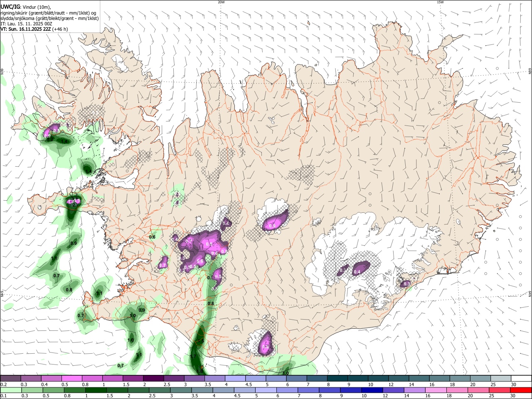Viewport: 532px width, 399px height.
Task: Click the bright pink snow swatch starting at 0.5
Action: pos(71,378)
